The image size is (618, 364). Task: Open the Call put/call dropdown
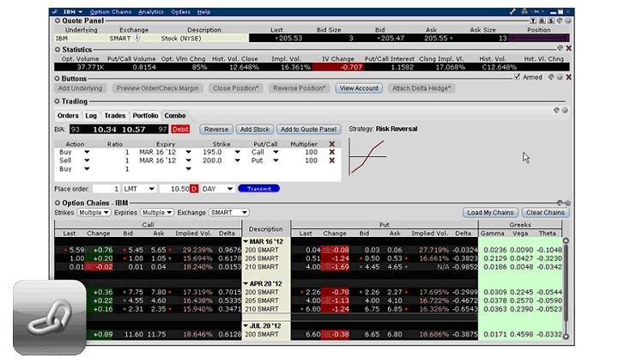point(276,152)
